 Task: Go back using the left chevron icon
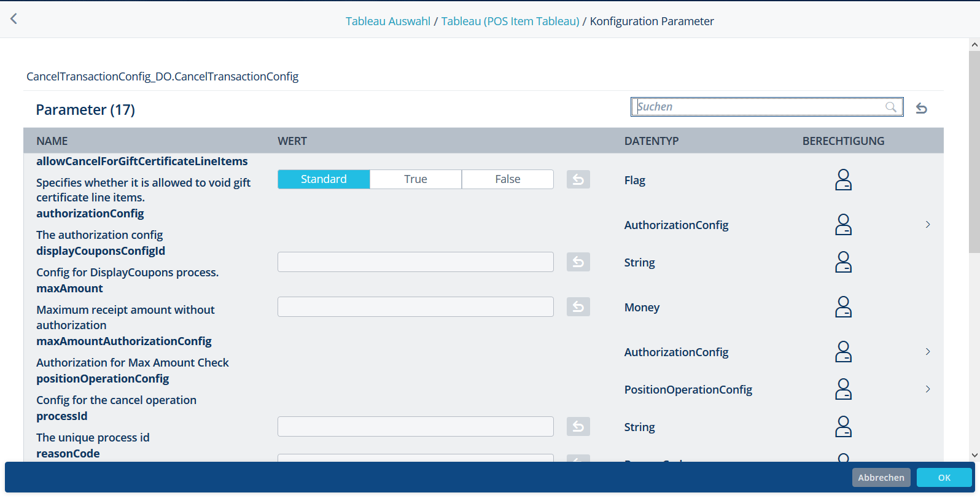pos(14,19)
